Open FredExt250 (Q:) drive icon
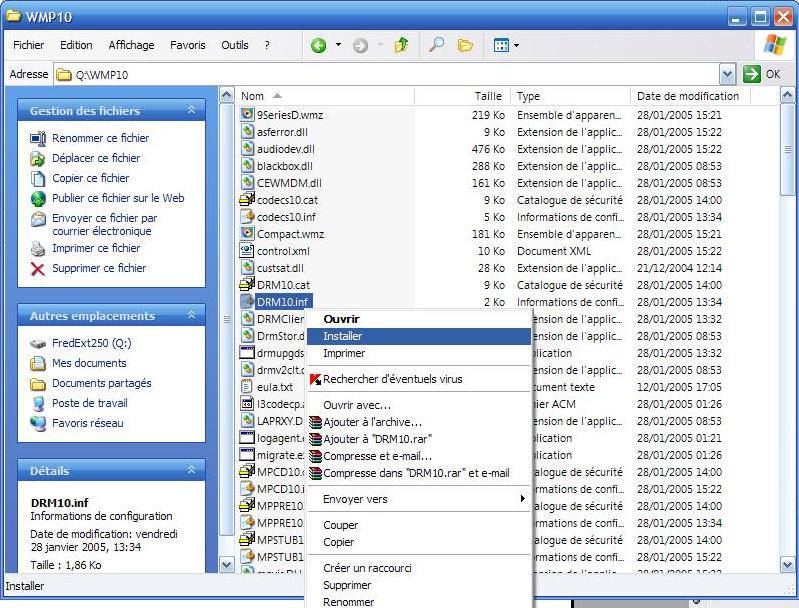 tap(38, 343)
